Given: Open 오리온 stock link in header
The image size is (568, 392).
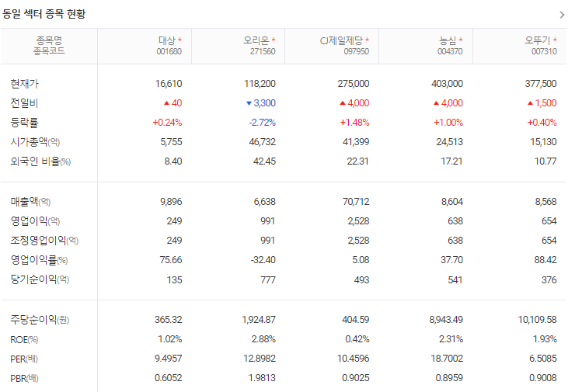Looking at the screenshot, I should (x=256, y=40).
